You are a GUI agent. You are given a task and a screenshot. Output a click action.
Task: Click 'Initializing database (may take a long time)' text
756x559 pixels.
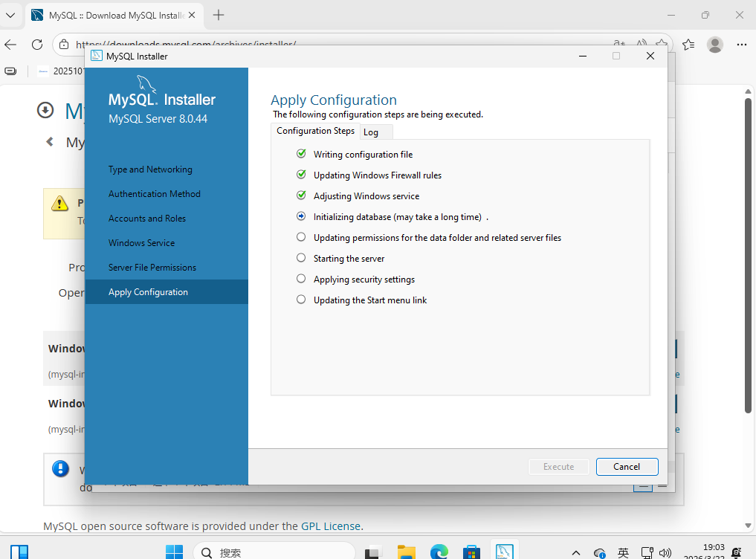(398, 217)
